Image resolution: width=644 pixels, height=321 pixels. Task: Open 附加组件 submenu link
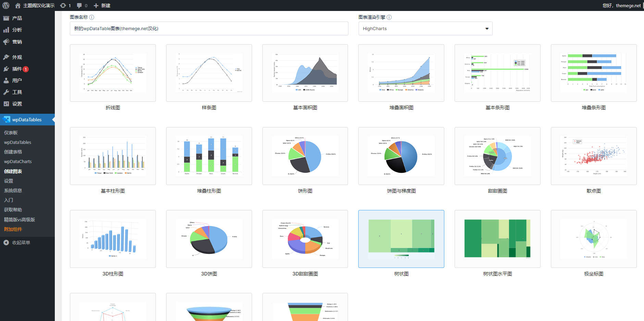[x=13, y=229]
